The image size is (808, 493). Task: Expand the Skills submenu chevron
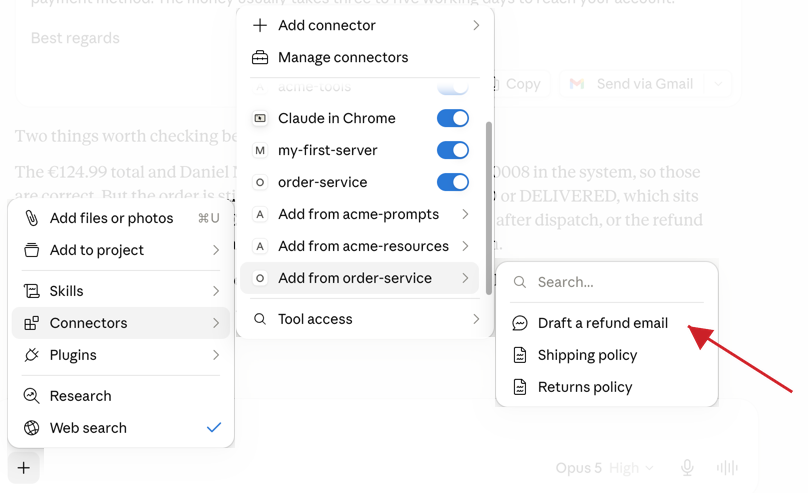pos(216,291)
